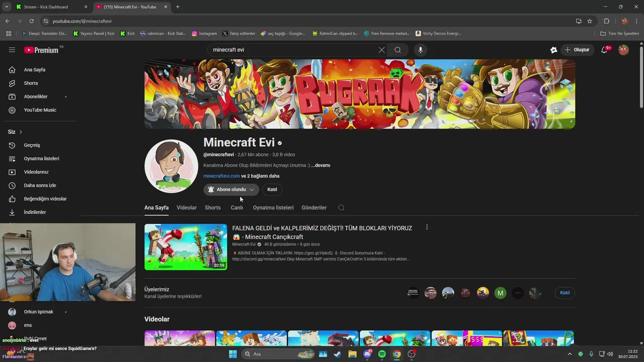Switch to the Videolar channel tab
Viewport: 644px width, 362px height.
coord(187,208)
